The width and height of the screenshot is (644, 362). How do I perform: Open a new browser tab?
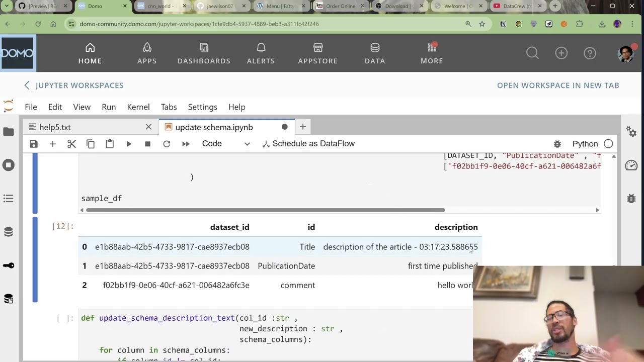point(555,6)
